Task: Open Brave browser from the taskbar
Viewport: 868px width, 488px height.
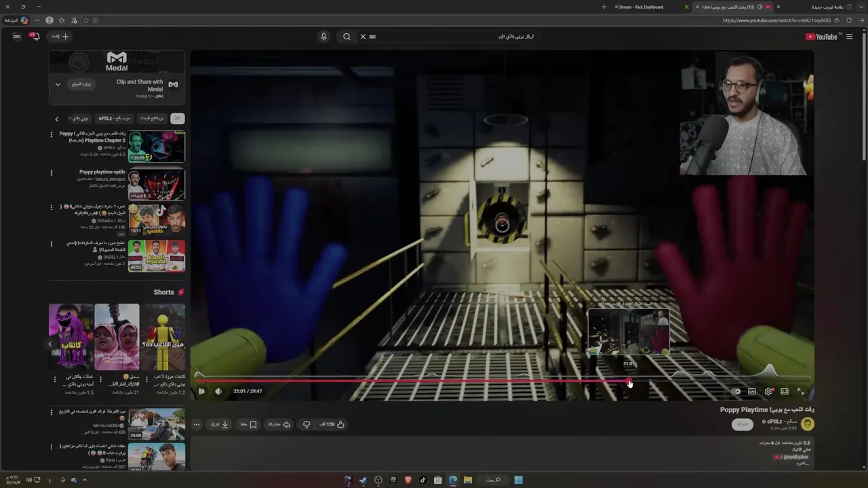Action: (408, 480)
